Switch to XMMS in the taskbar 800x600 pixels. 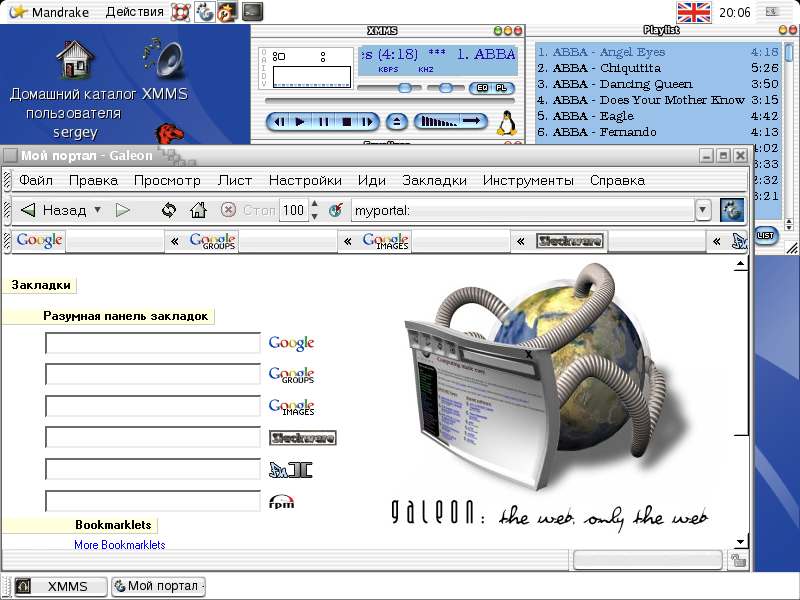(x=61, y=586)
